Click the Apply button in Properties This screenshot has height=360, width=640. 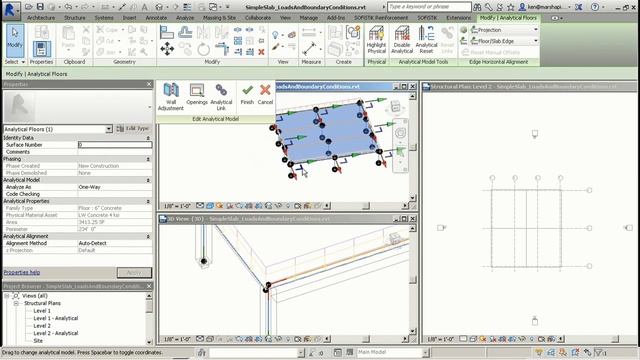click(134, 273)
